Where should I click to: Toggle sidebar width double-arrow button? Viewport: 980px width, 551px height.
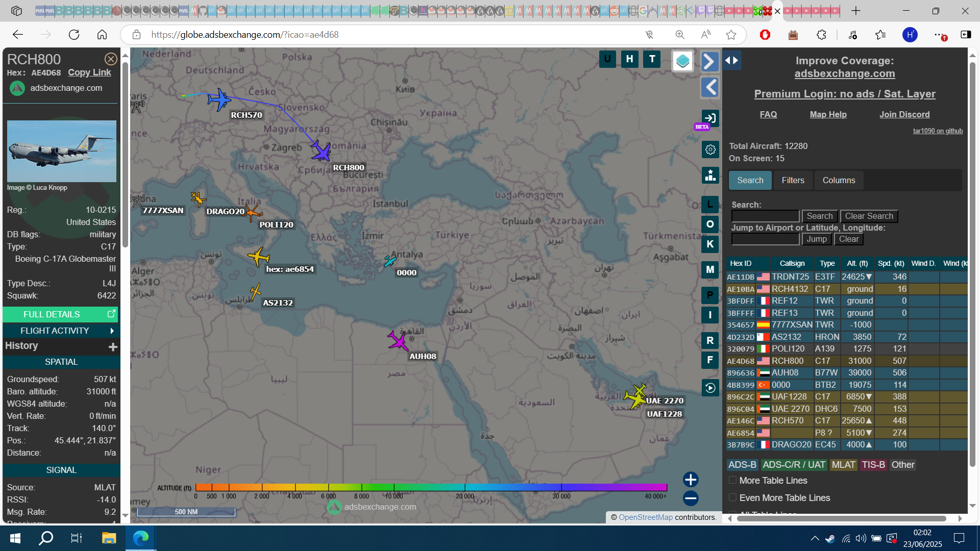point(731,60)
